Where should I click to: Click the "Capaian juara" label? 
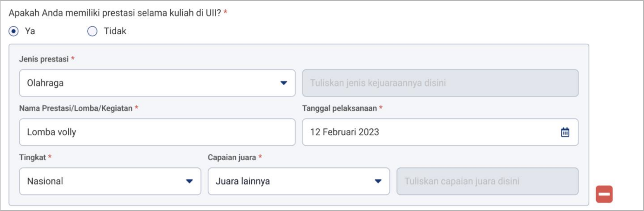232,157
